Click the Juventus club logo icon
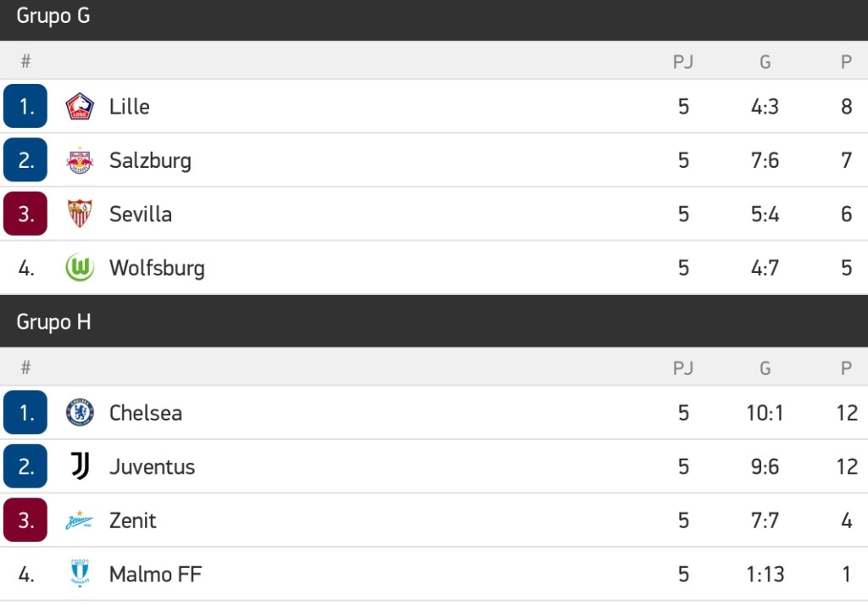The width and height of the screenshot is (868, 607). [80, 466]
